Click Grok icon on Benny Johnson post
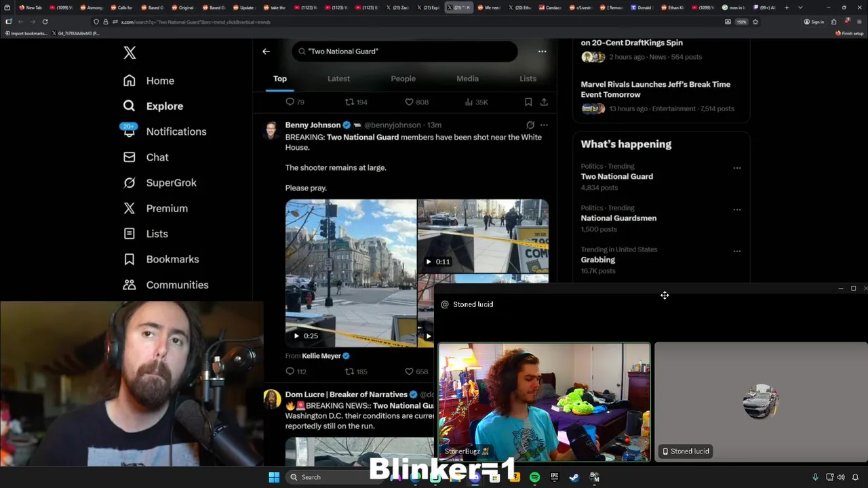This screenshot has height=488, width=868. [530, 125]
